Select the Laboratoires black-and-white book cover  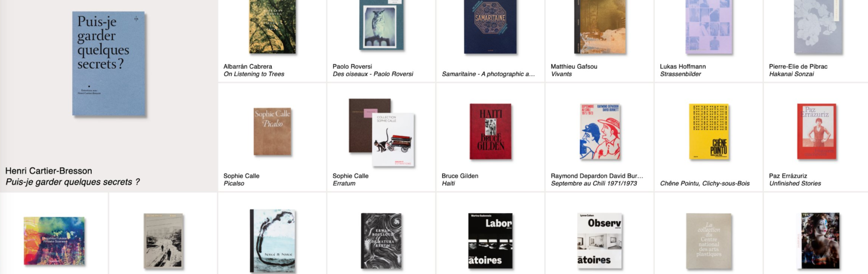click(490, 241)
